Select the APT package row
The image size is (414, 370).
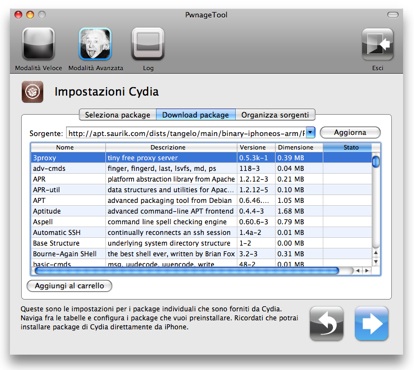tap(201, 200)
